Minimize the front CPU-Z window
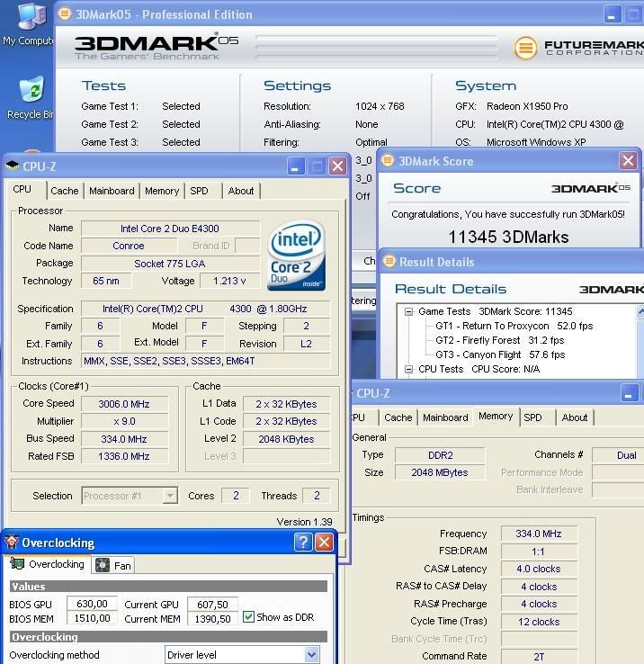644x664 pixels. 296,166
